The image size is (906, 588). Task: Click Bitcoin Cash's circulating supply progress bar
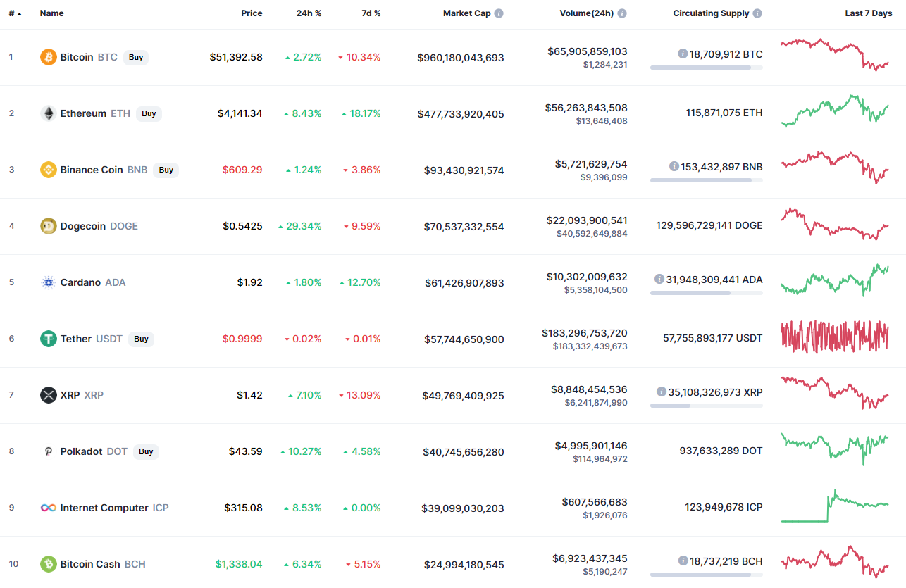pos(706,575)
